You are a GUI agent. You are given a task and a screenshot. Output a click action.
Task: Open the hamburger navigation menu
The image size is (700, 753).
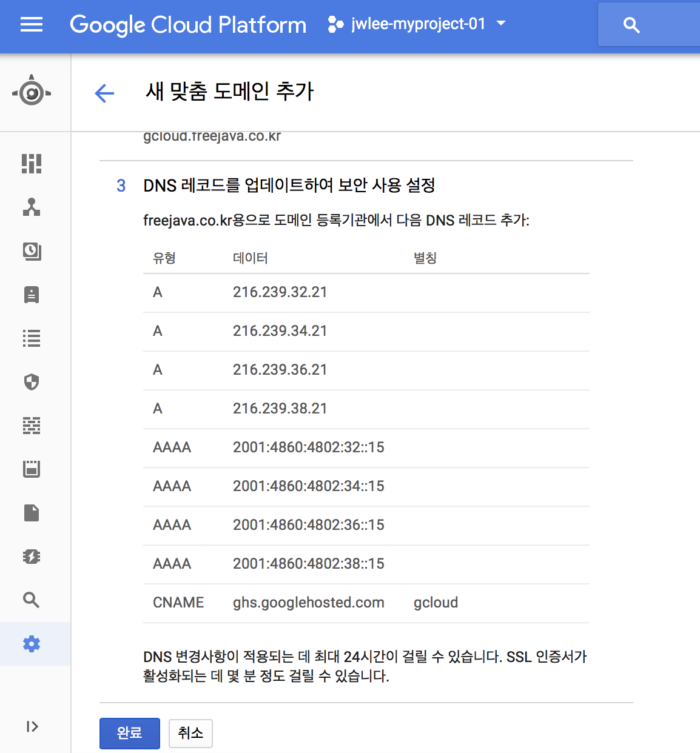32,25
